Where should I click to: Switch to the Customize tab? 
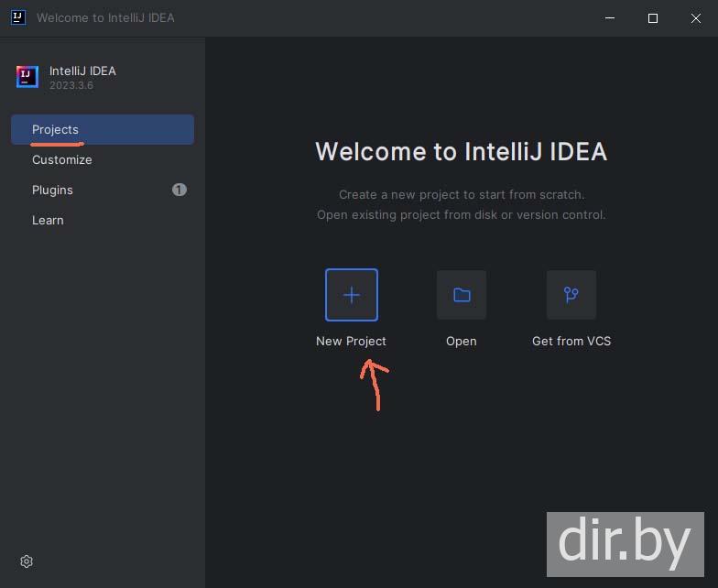pos(61,159)
